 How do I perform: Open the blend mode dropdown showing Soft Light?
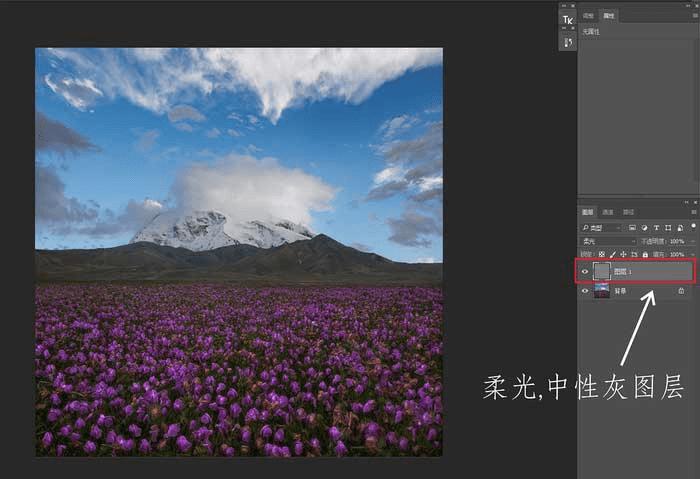(x=608, y=241)
